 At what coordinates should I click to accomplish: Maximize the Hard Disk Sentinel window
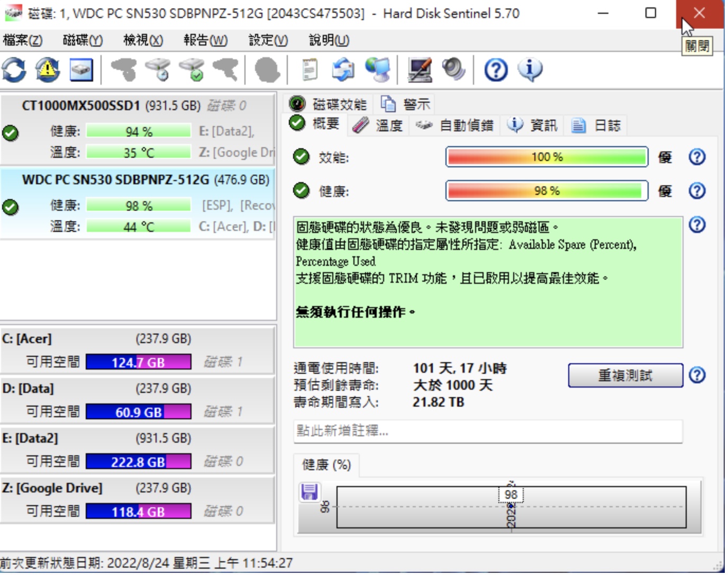[651, 13]
